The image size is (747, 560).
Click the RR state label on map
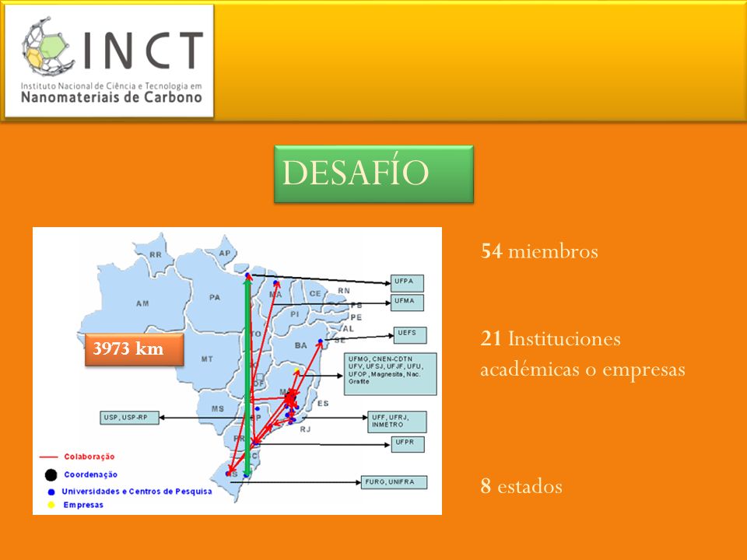click(156, 255)
